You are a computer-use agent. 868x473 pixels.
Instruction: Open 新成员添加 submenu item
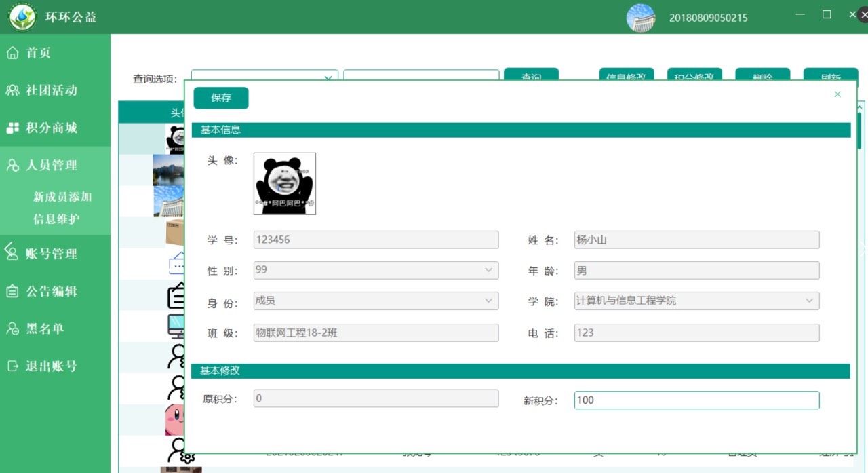pos(62,197)
